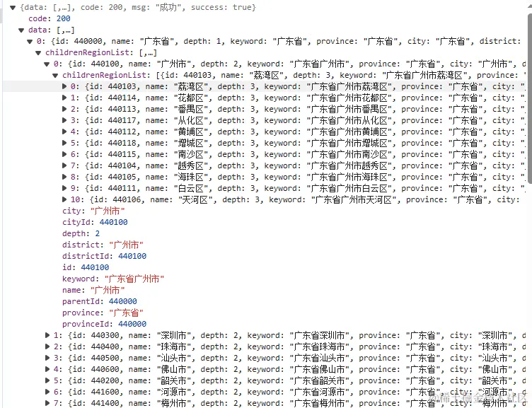Expand the 增城区 id 440118 row
The height and width of the screenshot is (408, 532).
(x=64, y=143)
